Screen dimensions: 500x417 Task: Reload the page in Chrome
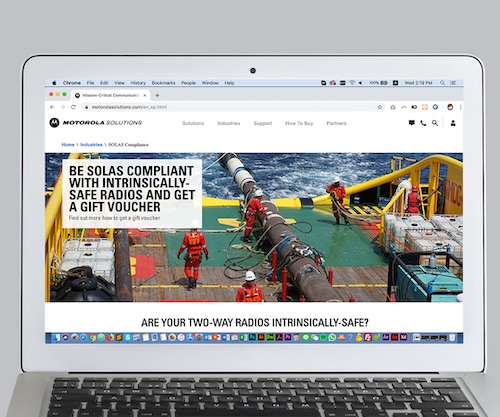coord(73,107)
